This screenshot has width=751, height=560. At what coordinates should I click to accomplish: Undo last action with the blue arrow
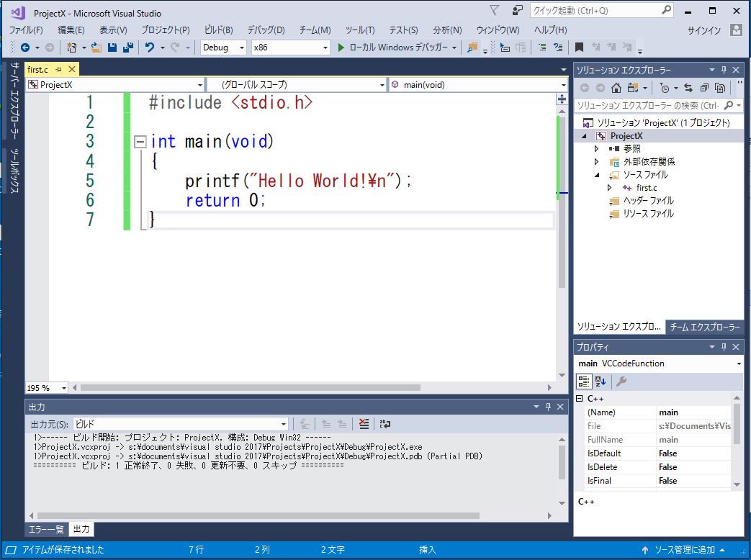click(x=150, y=48)
